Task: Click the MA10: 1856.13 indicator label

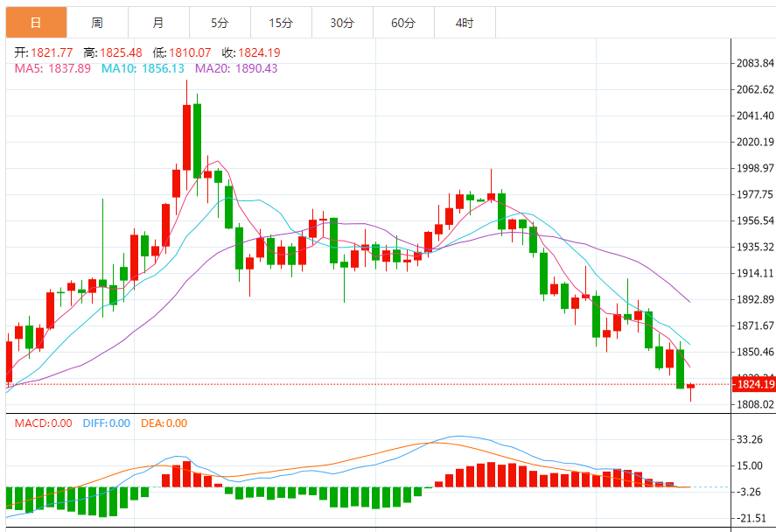Action: coord(143,68)
